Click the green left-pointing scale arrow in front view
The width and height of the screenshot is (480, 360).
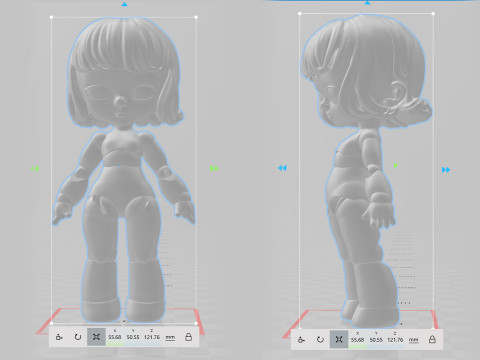(x=35, y=169)
